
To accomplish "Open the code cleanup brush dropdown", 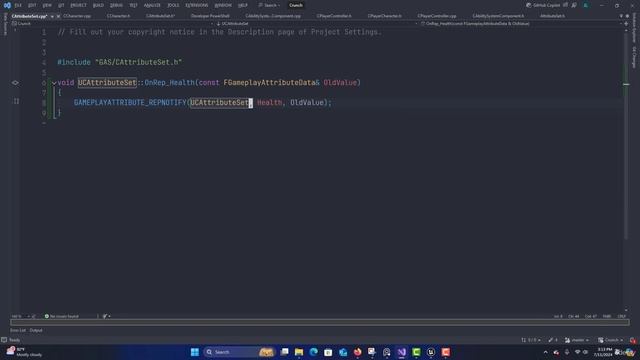I will coord(106,316).
